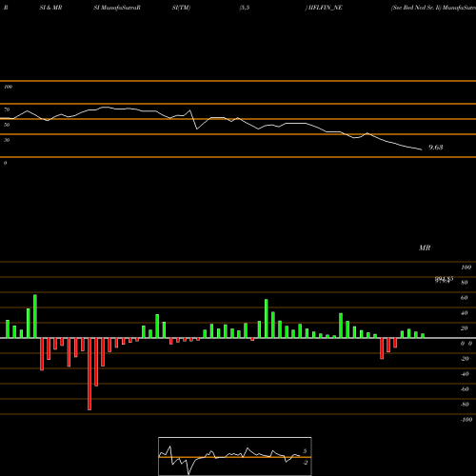476x476 pixels.
Task: Click the 'SI & MR' header text
Action: [50, 8]
